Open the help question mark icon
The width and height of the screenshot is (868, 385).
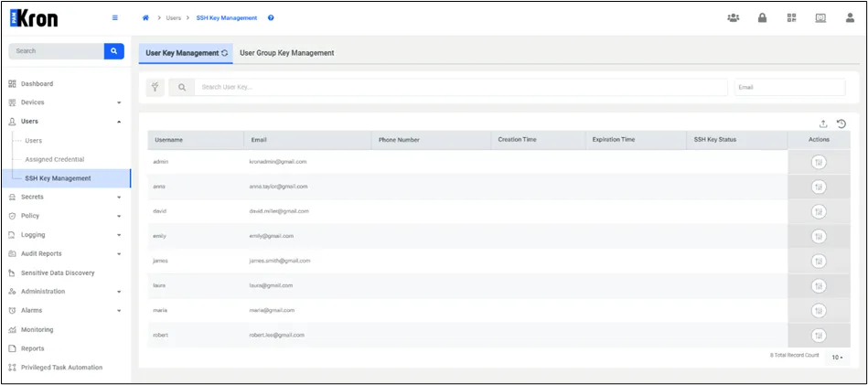point(271,18)
